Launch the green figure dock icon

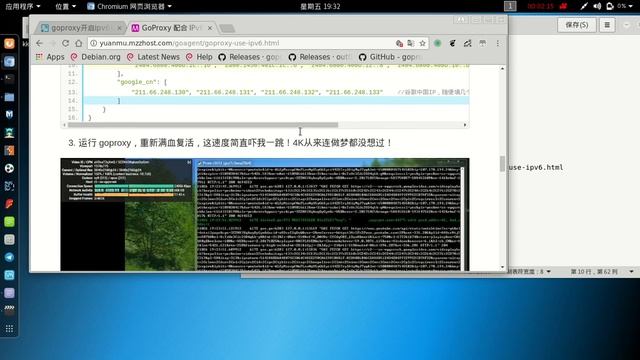9,133
